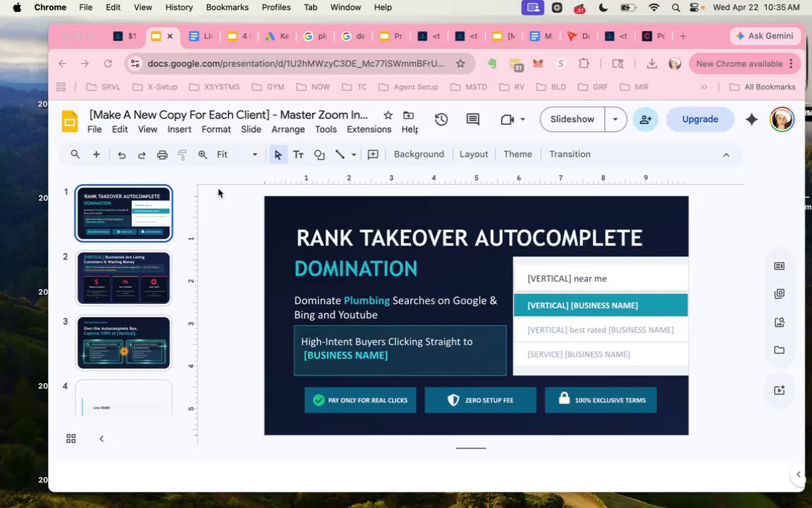
Task: Select slide 2 thumbnail
Action: coord(124,278)
